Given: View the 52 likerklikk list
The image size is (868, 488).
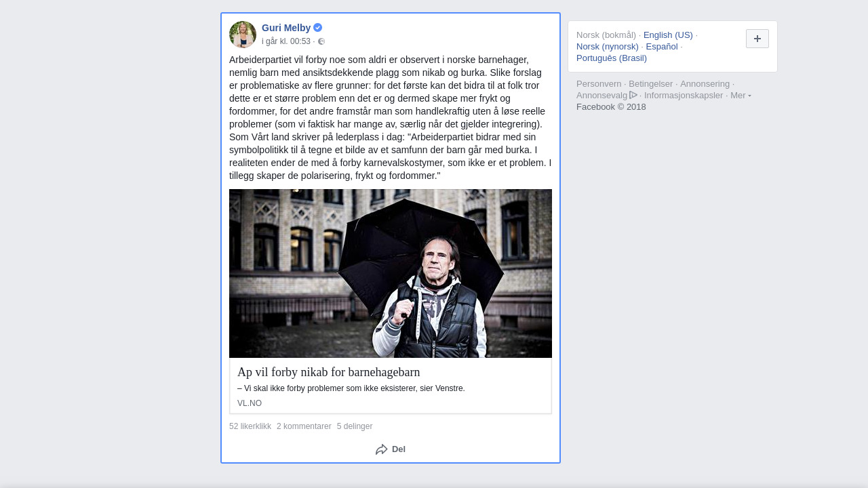Looking at the screenshot, I should coord(250,426).
